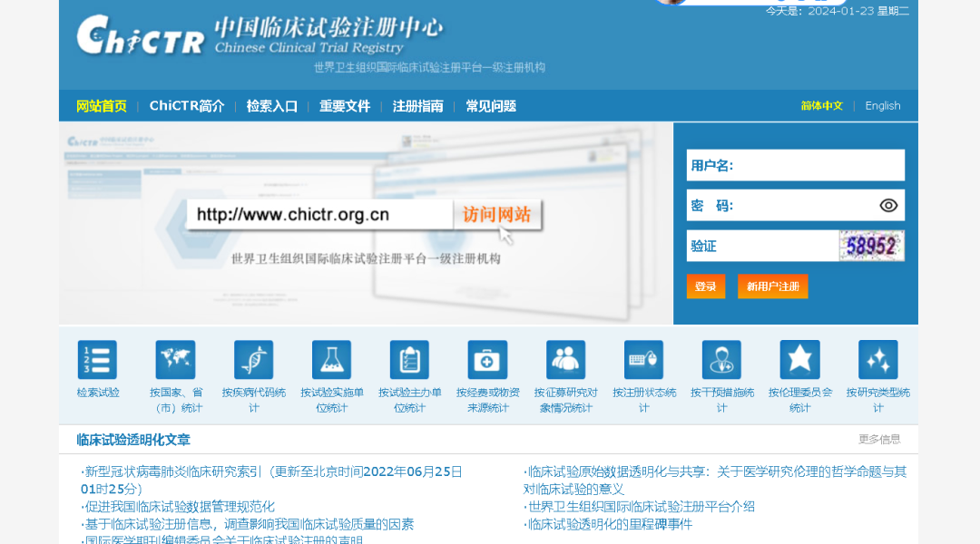Viewport: 980px width, 544px height.
Task: Toggle password visibility with the eye icon
Action: [890, 205]
